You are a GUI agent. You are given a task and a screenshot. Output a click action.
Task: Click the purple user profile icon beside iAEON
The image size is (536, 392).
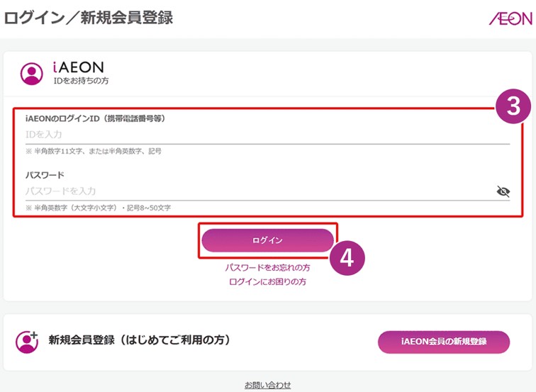click(32, 73)
